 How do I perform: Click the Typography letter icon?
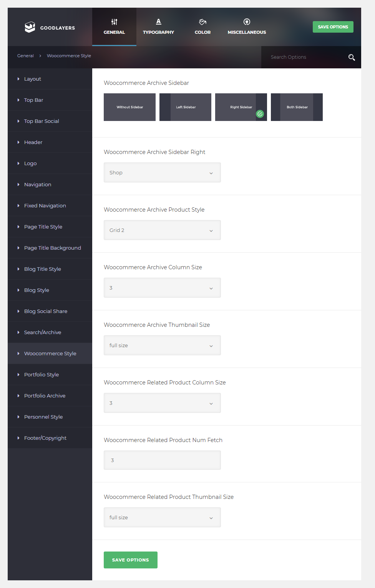coord(158,22)
